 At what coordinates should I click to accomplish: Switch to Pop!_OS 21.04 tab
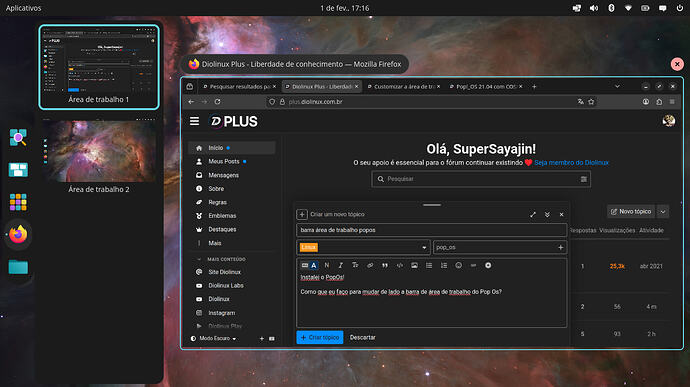tap(485, 87)
